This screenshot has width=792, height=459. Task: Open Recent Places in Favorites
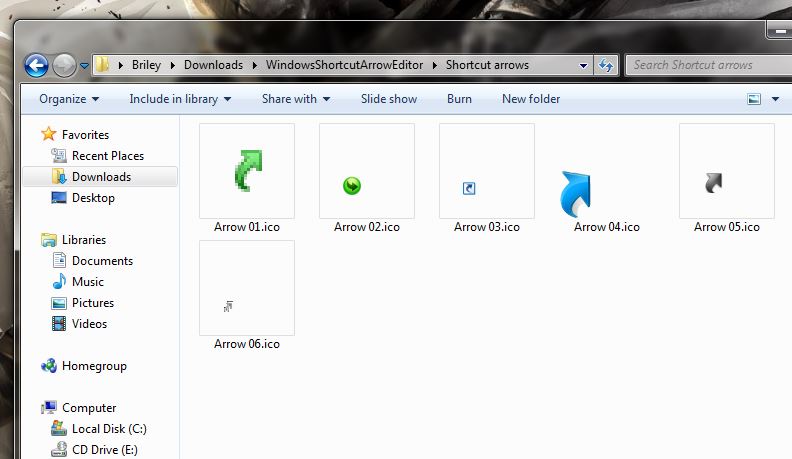[108, 156]
